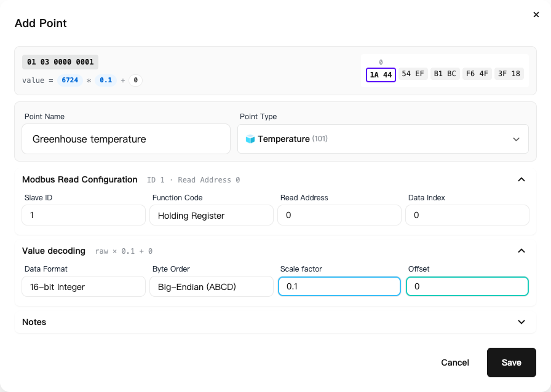Viewport: 551px width, 392px height.
Task: Expand the Notes section
Action: (521, 322)
